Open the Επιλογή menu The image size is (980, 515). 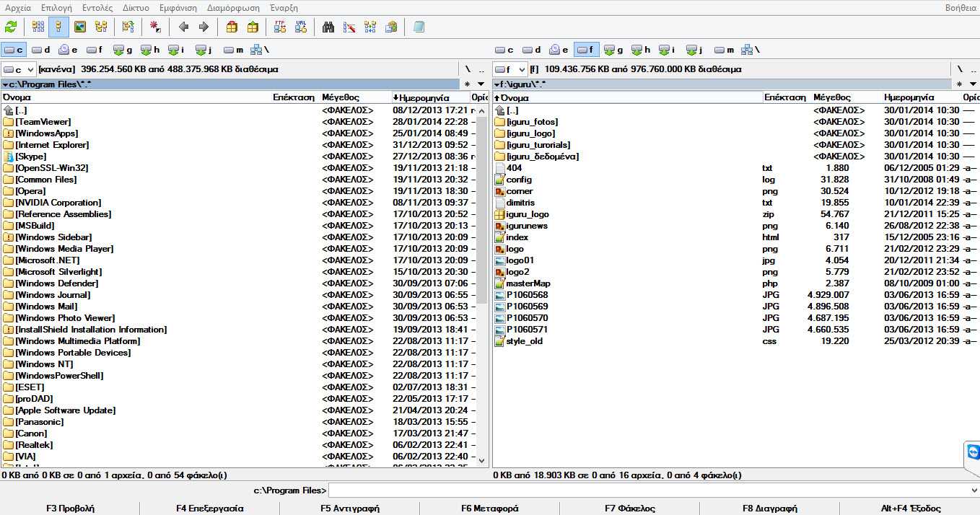(56, 7)
